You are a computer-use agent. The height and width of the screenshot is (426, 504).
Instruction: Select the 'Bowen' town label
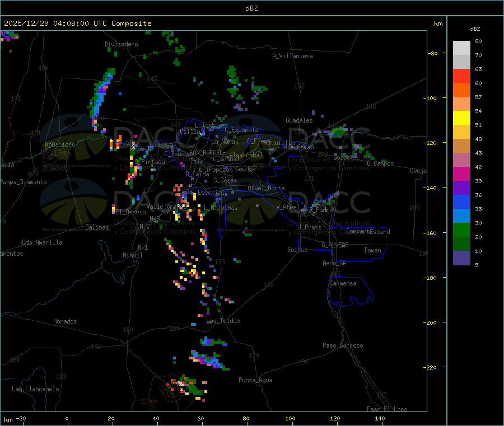pos(372,250)
